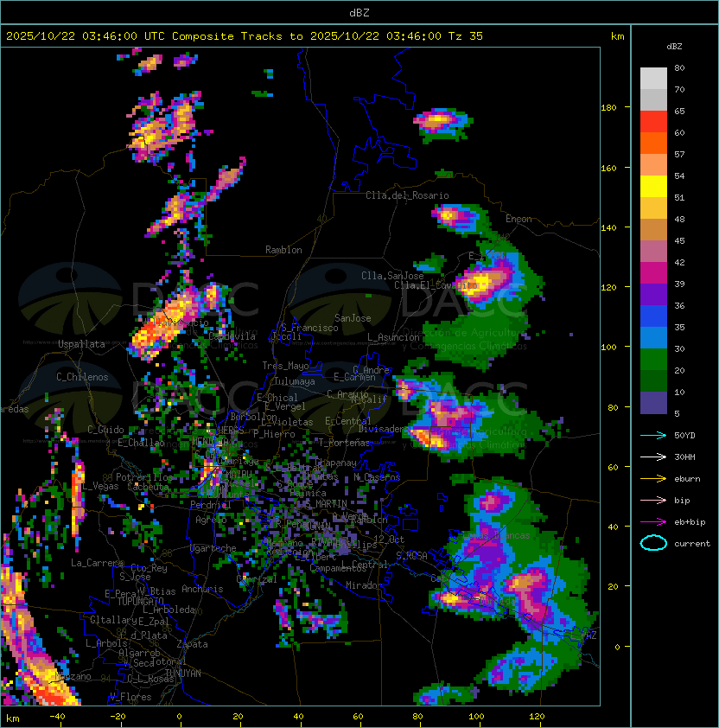
Task: Pick the orange swatch between 60 and 57 dBZ
Action: tap(653, 143)
